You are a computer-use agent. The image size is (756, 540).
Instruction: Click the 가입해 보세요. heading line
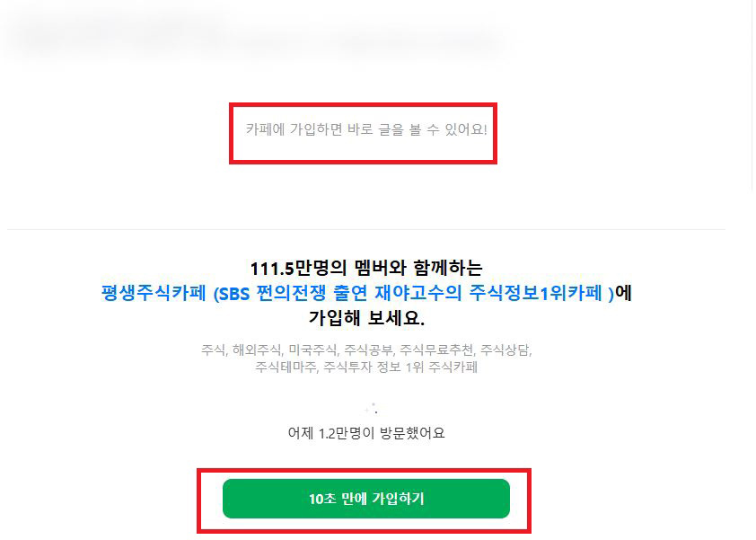(366, 318)
